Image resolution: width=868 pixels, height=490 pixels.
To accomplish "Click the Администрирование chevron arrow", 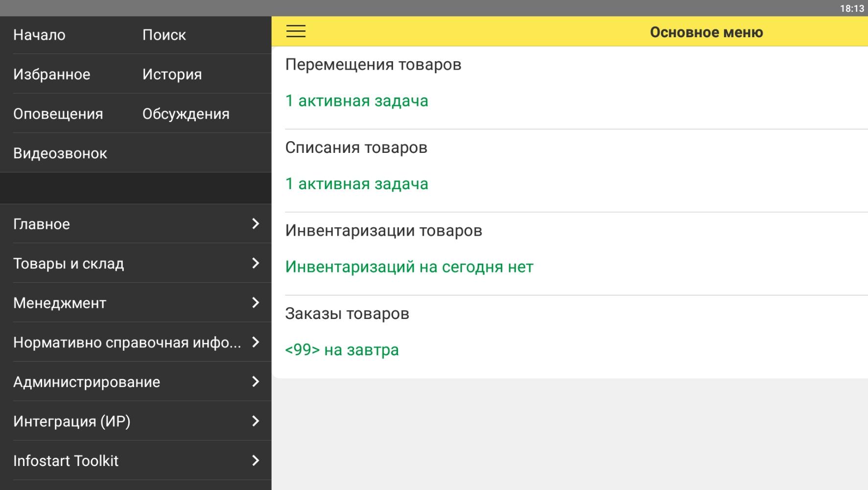I will pos(255,381).
